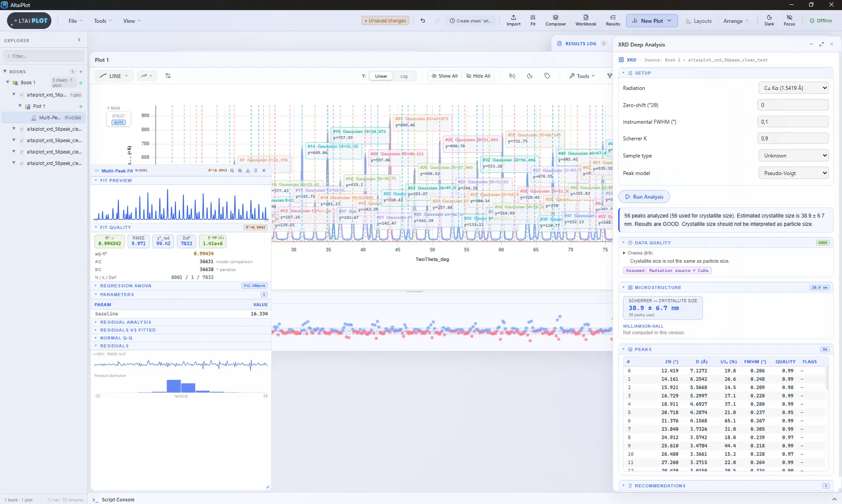Switch to the RESULTS LOG tab
This screenshot has width=842, height=504.
coord(580,43)
